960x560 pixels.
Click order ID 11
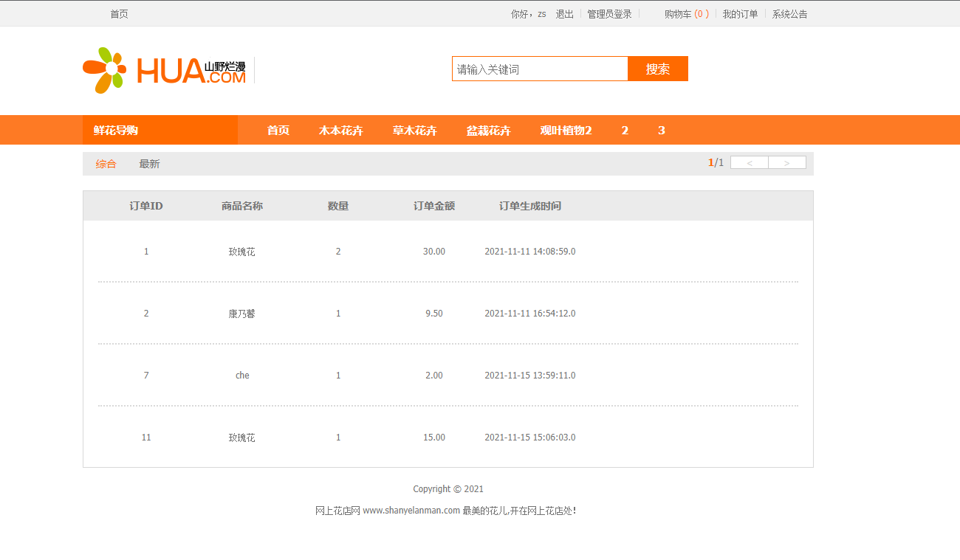[x=146, y=438]
